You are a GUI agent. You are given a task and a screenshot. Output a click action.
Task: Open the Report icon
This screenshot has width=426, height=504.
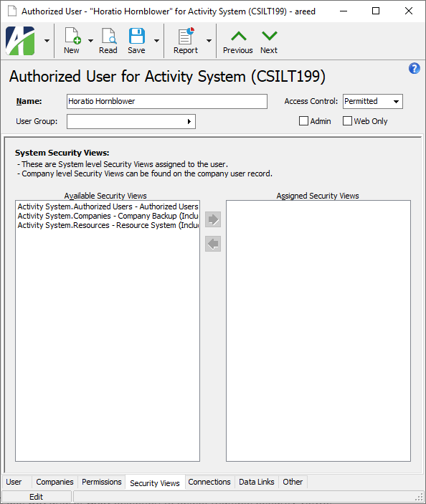point(186,36)
